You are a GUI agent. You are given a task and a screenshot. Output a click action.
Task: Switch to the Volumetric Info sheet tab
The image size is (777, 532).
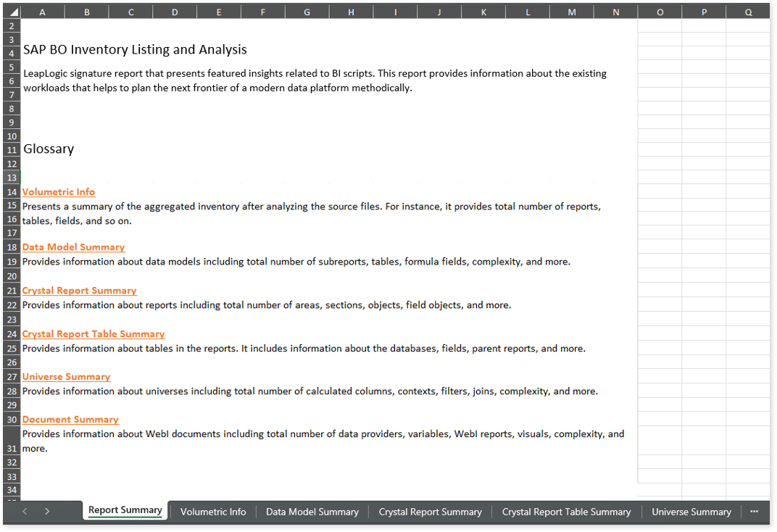pos(213,512)
